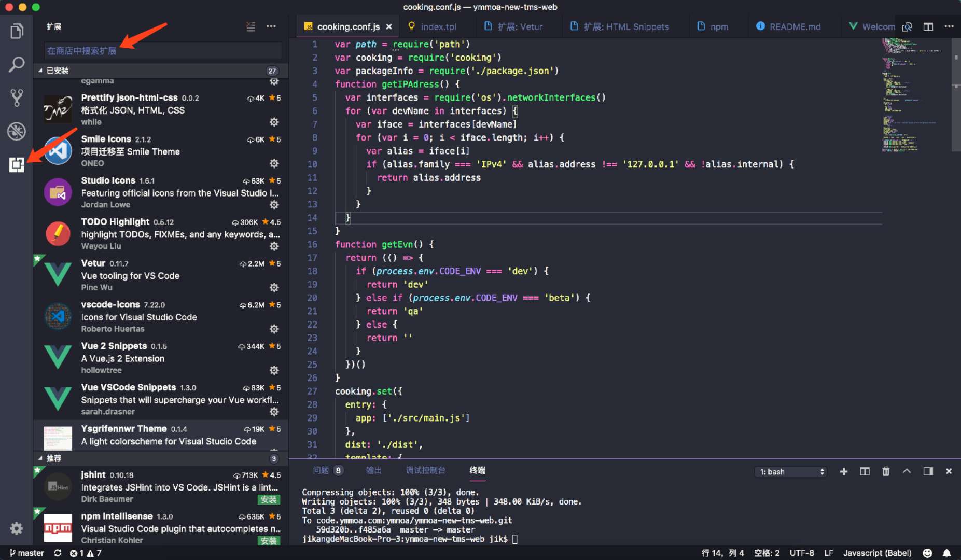The image size is (961, 560).
Task: Switch to the 问题 panel tab
Action: pos(323,470)
